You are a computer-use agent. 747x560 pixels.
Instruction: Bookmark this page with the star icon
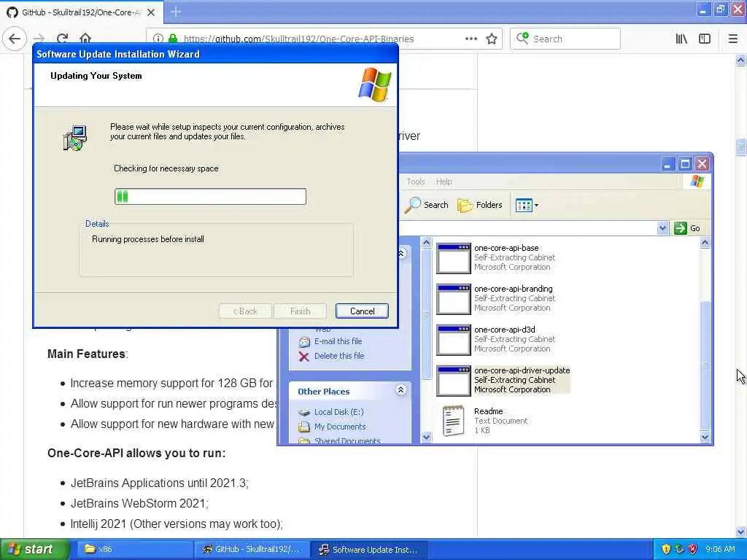(x=492, y=39)
